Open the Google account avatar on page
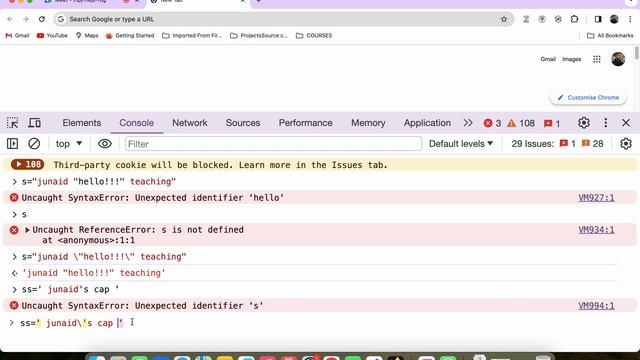 618,59
